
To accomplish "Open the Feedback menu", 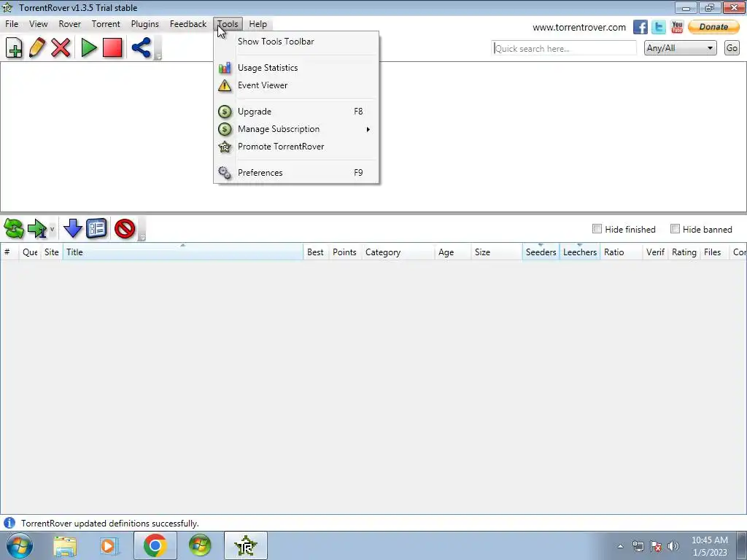I will point(188,24).
